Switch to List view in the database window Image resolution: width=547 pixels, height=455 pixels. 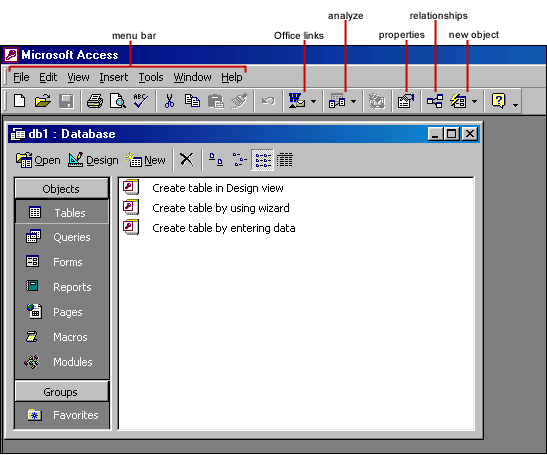[263, 160]
